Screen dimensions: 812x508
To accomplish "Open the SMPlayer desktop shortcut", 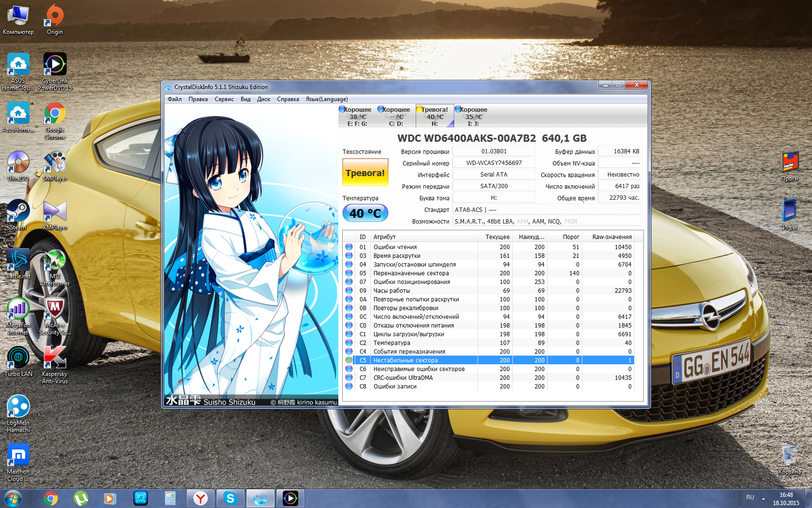I will pos(55,166).
